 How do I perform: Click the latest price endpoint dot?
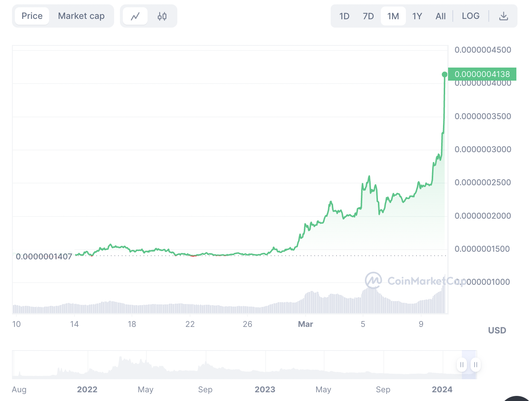444,74
